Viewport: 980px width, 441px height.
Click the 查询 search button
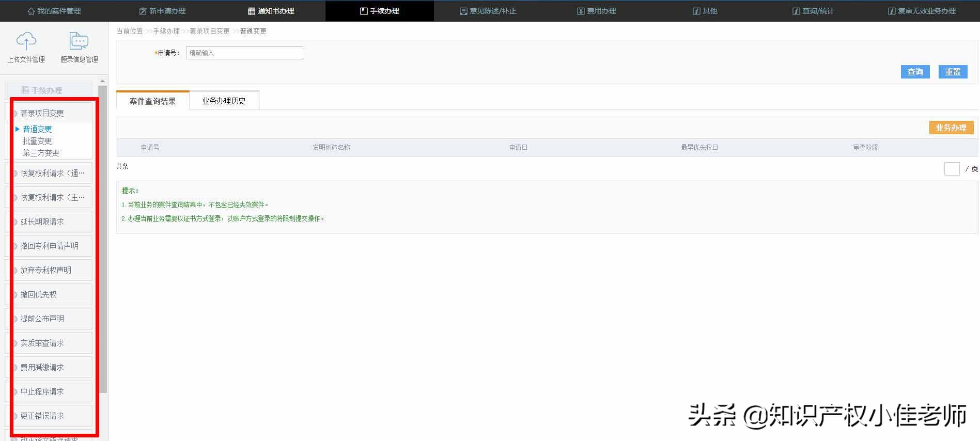(915, 72)
